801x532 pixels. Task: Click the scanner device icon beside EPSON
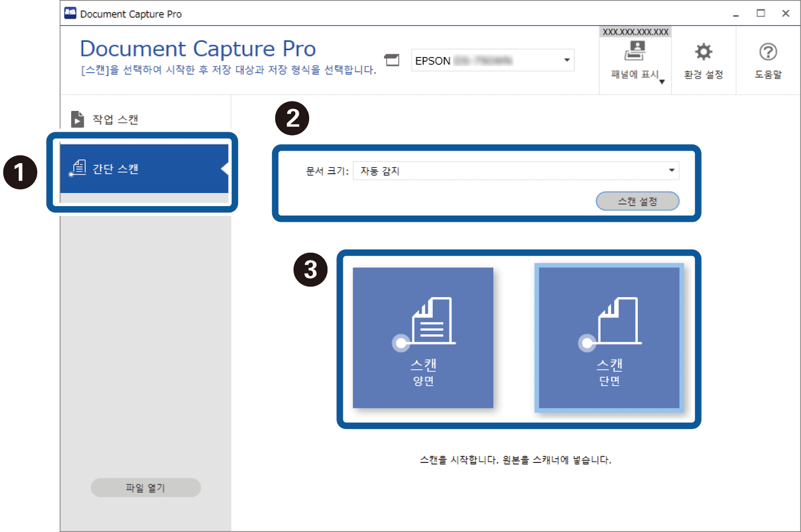click(x=392, y=60)
